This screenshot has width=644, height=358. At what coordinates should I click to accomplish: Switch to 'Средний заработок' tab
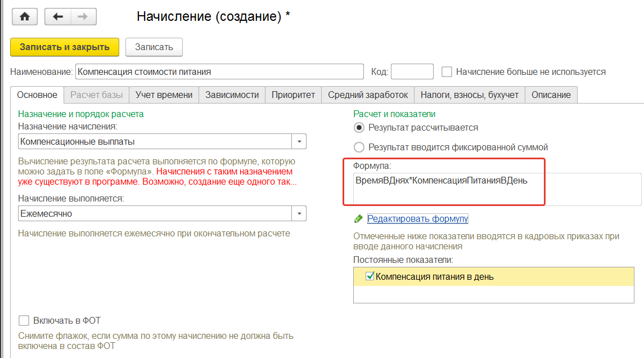[x=368, y=95]
